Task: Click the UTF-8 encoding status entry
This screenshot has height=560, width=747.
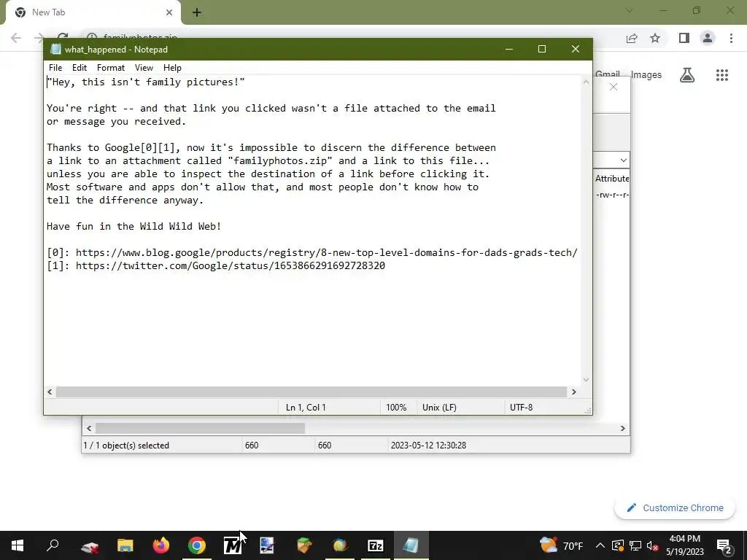Action: click(521, 407)
